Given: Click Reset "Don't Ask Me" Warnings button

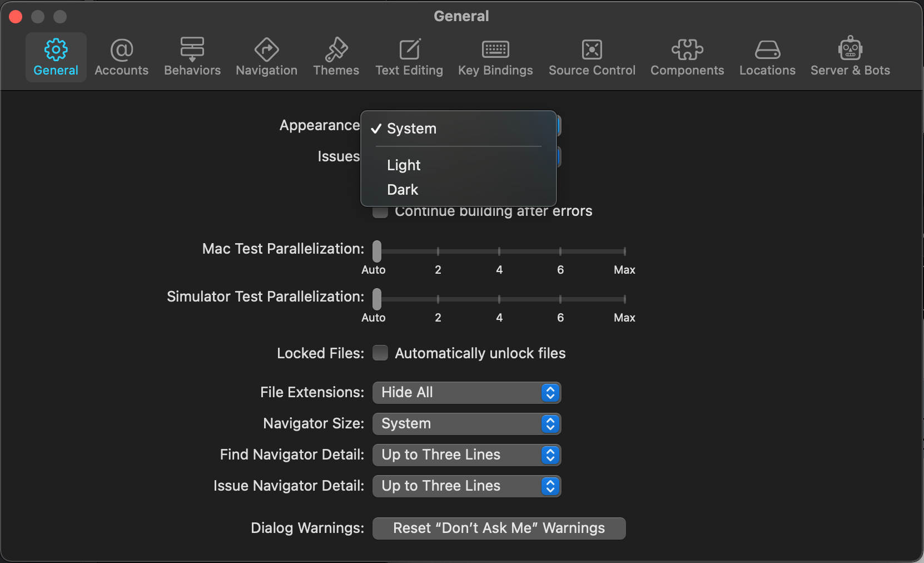Looking at the screenshot, I should tap(499, 529).
